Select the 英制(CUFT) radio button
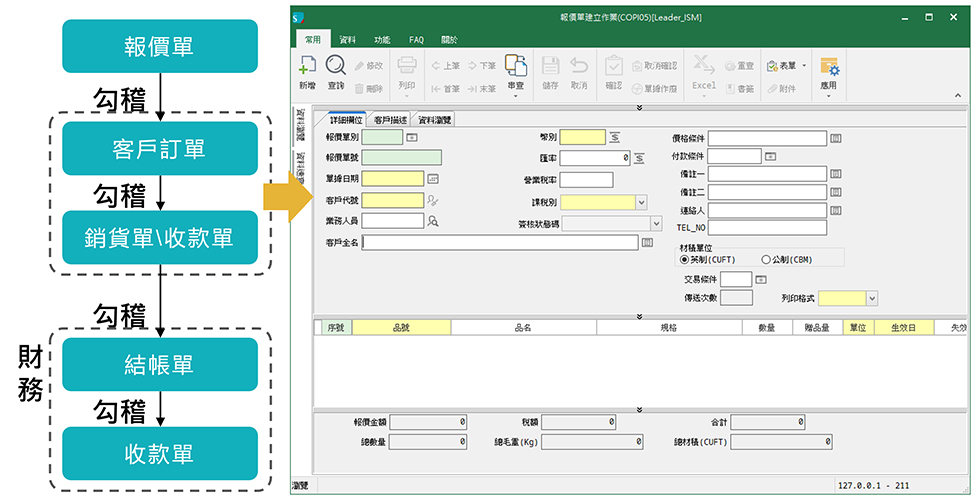 point(684,258)
